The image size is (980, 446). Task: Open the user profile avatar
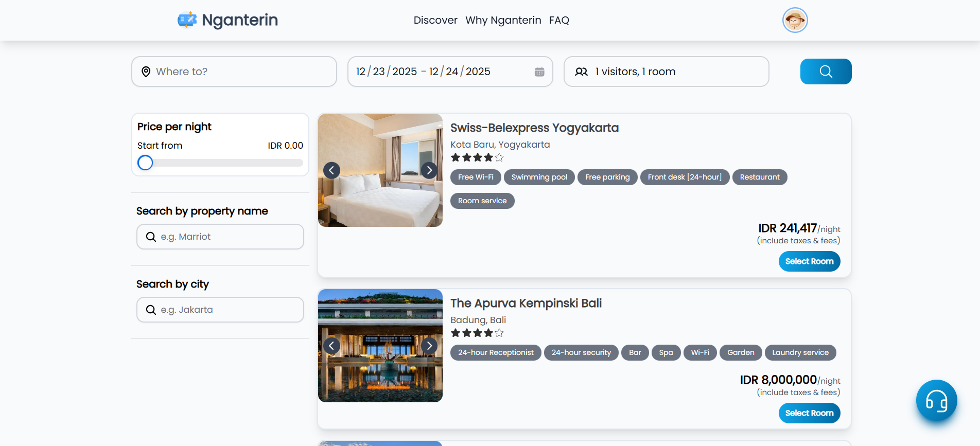pyautogui.click(x=795, y=21)
